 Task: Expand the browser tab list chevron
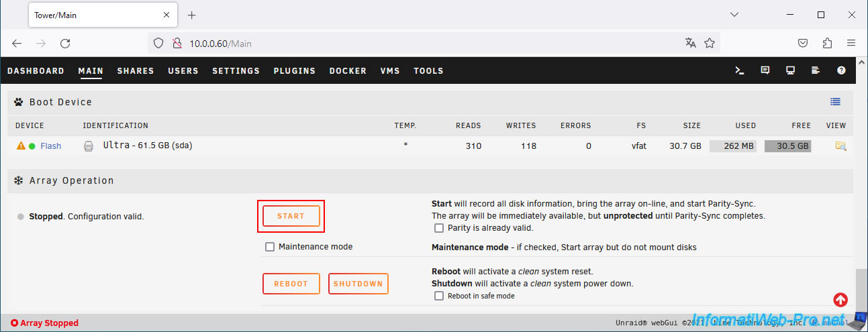[734, 15]
